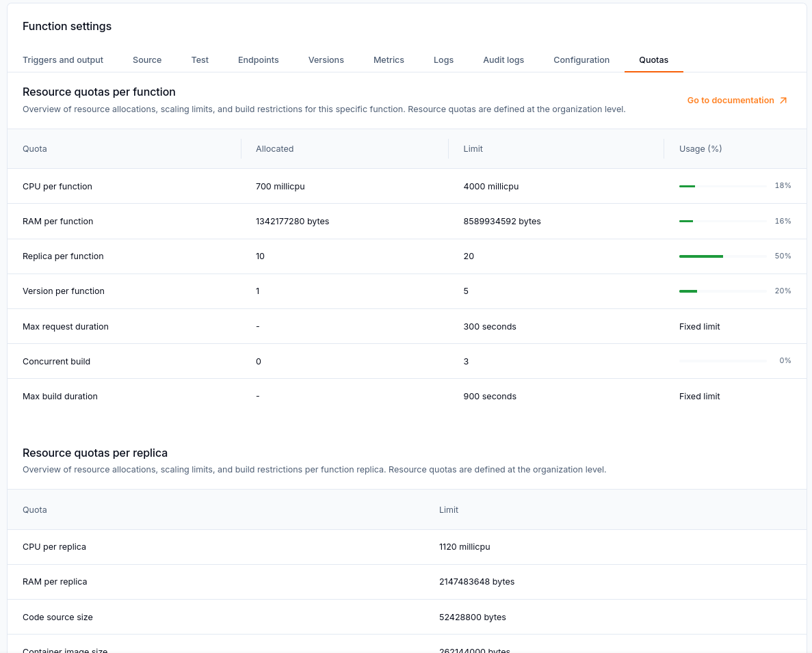812x653 pixels.
Task: Select the '4000 millicpu' limit value
Action: point(491,186)
